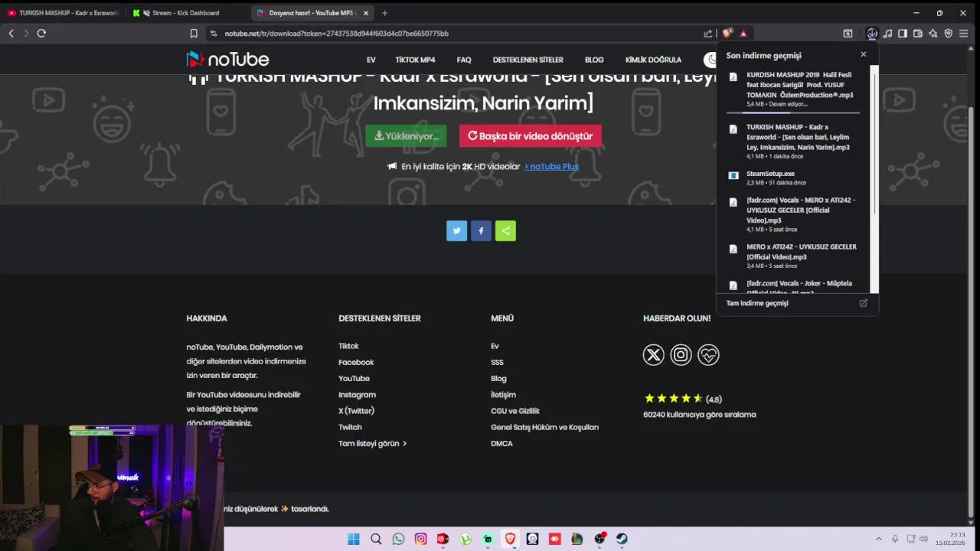Image resolution: width=980 pixels, height=551 pixels.
Task: Open the browser hamburger menu
Action: (x=964, y=34)
